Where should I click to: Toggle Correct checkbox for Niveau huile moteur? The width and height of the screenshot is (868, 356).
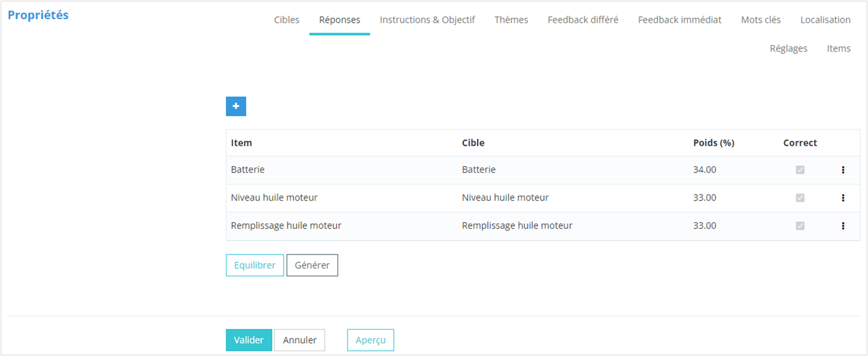(800, 198)
